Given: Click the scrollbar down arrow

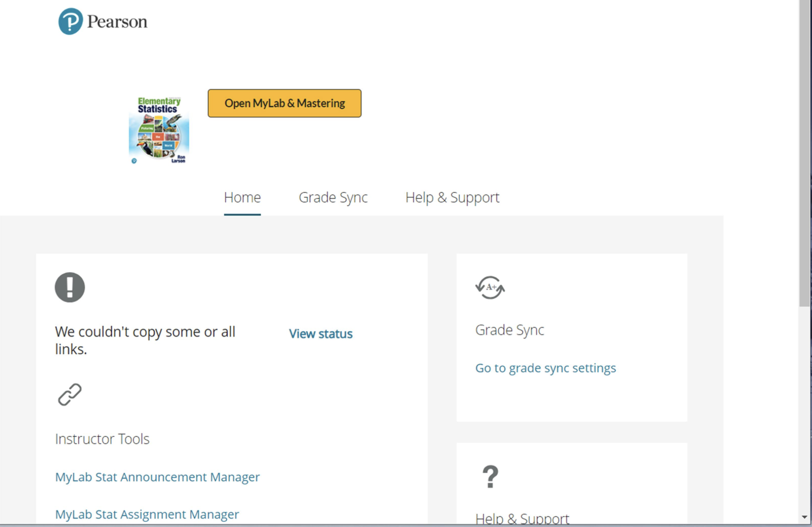Looking at the screenshot, I should pos(804,517).
